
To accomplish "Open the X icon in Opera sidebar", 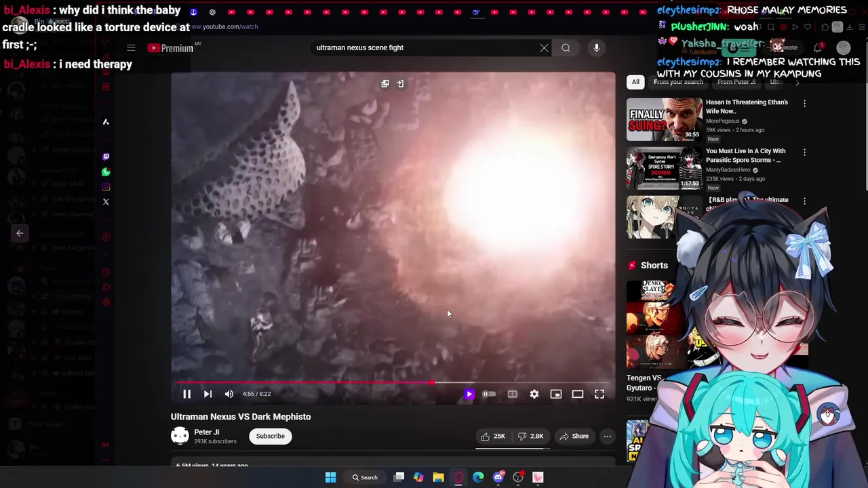I will pyautogui.click(x=106, y=202).
